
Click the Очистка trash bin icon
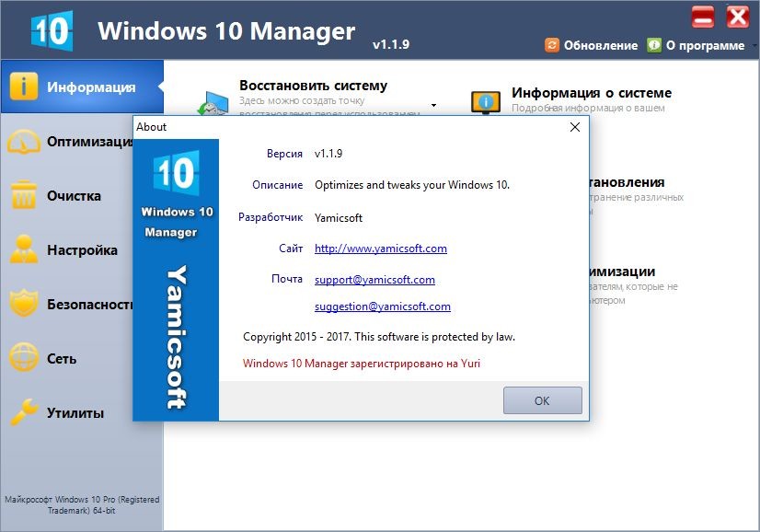click(x=24, y=196)
